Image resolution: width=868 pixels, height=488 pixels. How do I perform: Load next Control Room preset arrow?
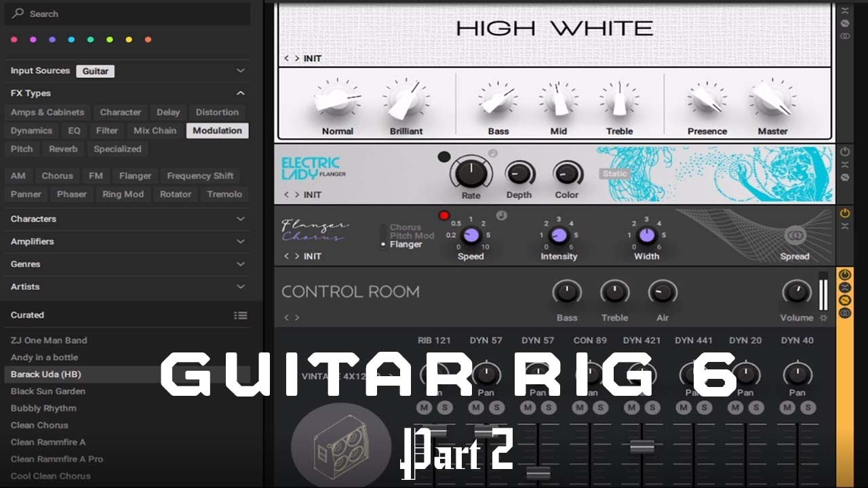pos(296,317)
